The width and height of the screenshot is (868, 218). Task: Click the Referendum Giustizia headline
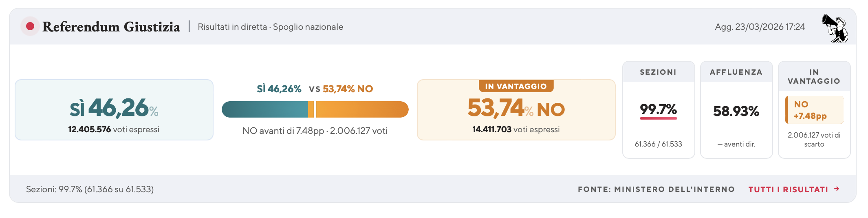point(111,27)
